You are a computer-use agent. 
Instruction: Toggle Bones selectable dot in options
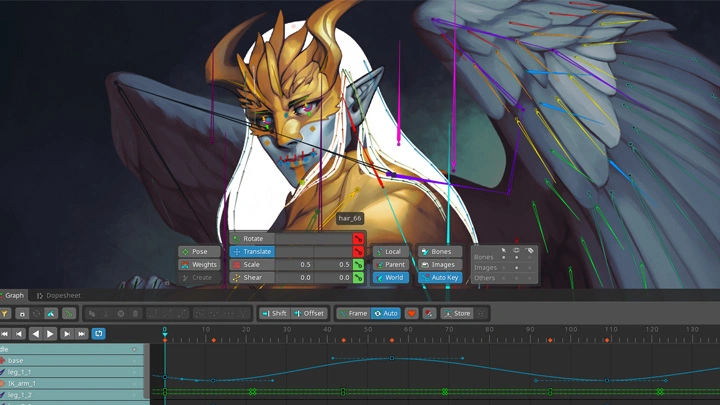click(504, 258)
